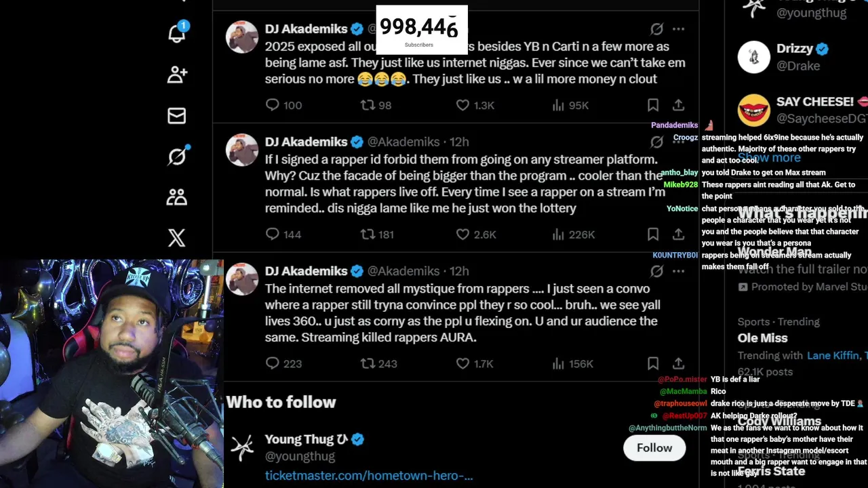
Task: Expand more options on 'mystique' tweet
Action: 678,271
